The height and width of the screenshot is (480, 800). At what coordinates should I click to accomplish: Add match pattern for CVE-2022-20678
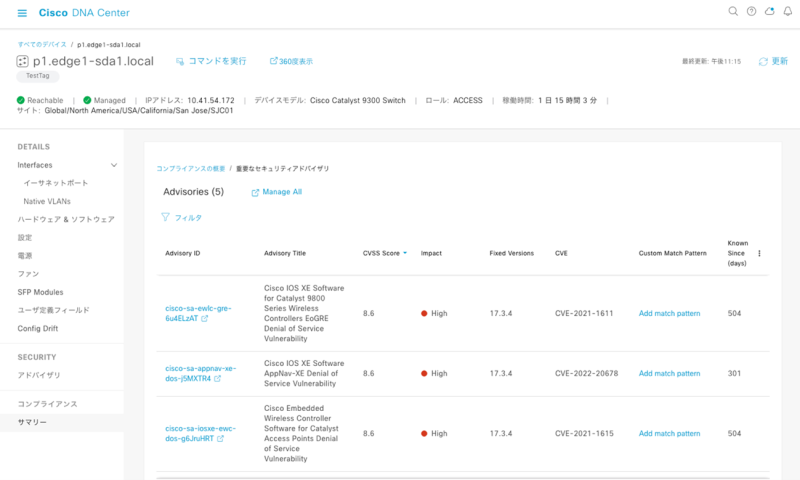pos(669,373)
